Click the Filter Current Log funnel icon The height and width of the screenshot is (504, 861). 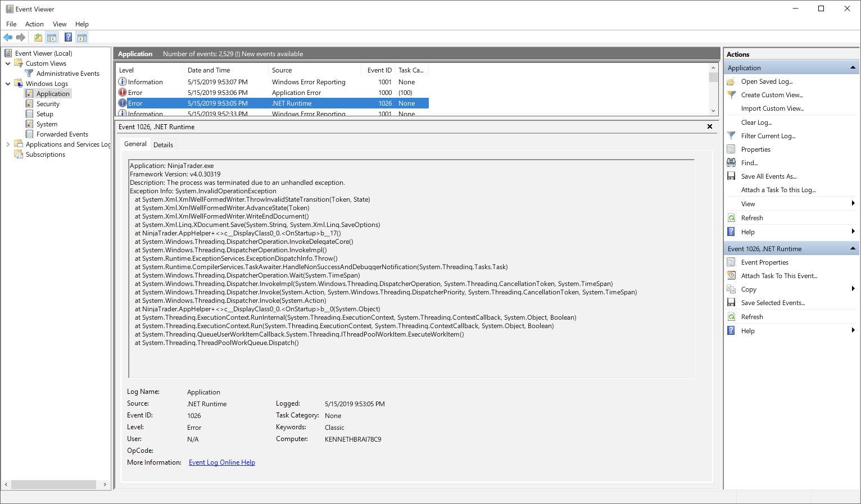click(731, 136)
